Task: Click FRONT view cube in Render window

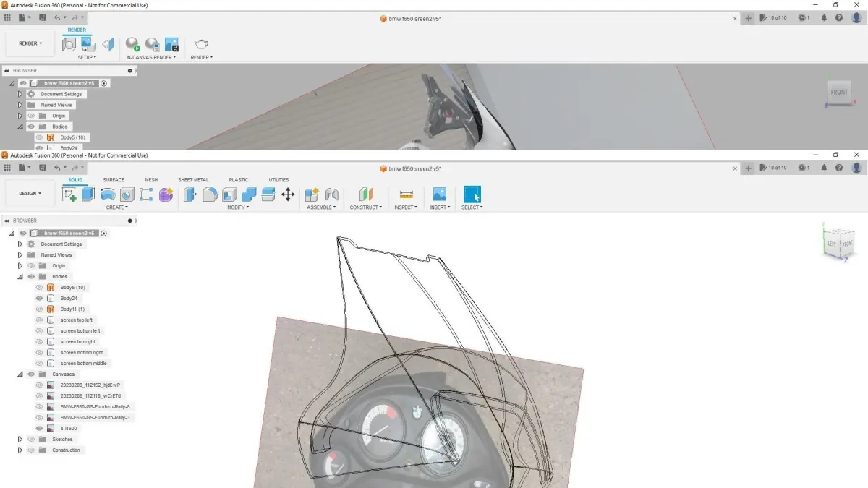Action: pyautogui.click(x=839, y=92)
